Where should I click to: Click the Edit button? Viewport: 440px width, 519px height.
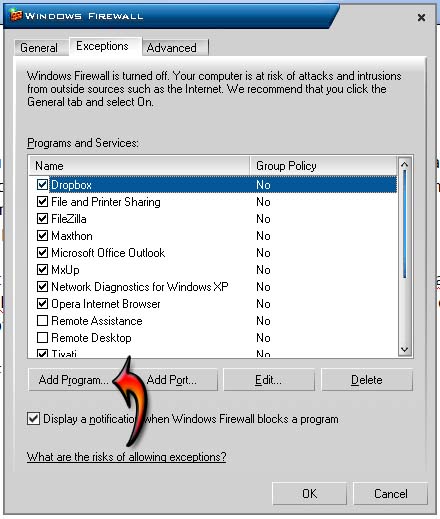(x=269, y=380)
